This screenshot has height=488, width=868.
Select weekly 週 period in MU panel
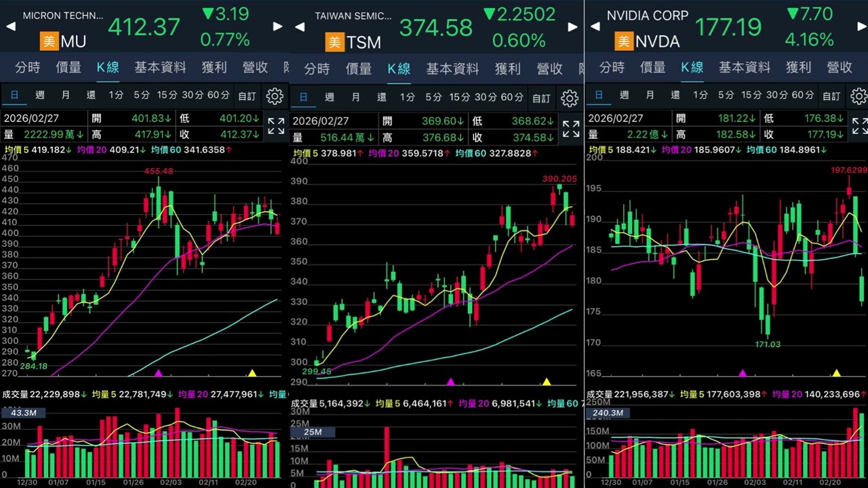[40, 96]
